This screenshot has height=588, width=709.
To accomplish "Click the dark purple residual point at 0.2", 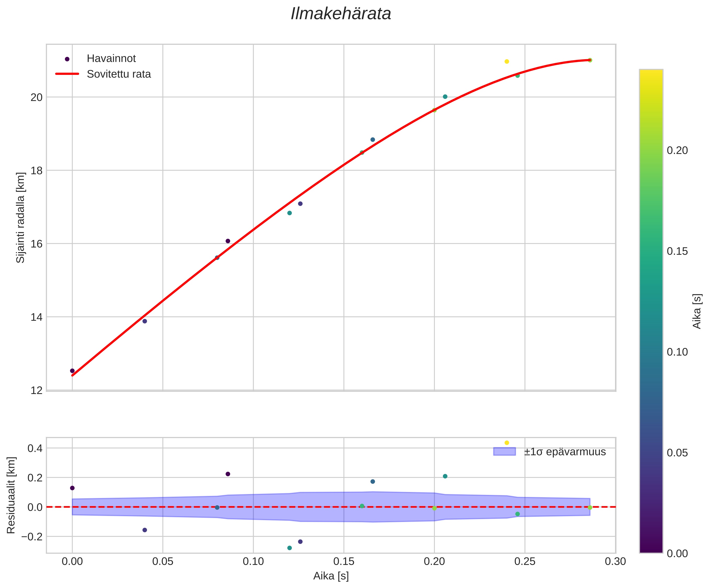I will click(x=228, y=474).
